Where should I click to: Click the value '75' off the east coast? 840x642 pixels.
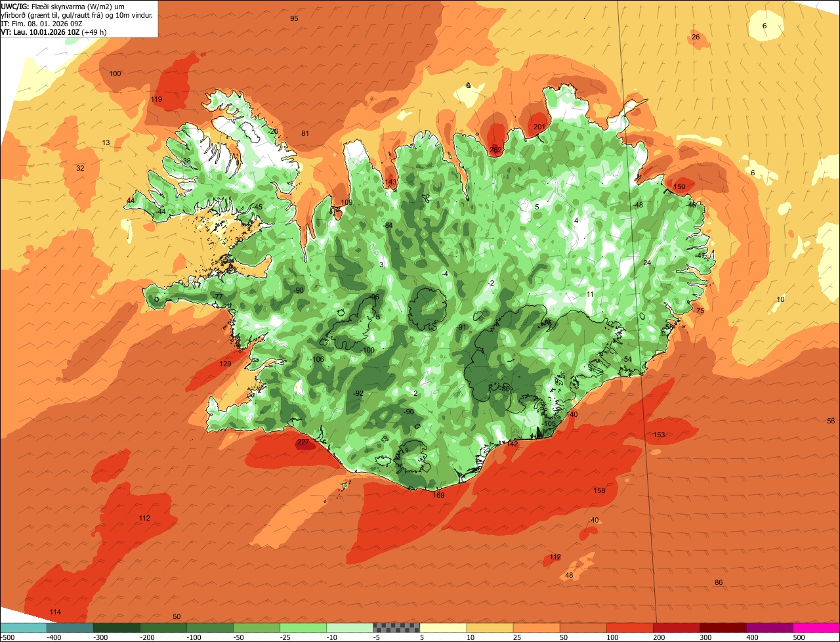coord(700,310)
